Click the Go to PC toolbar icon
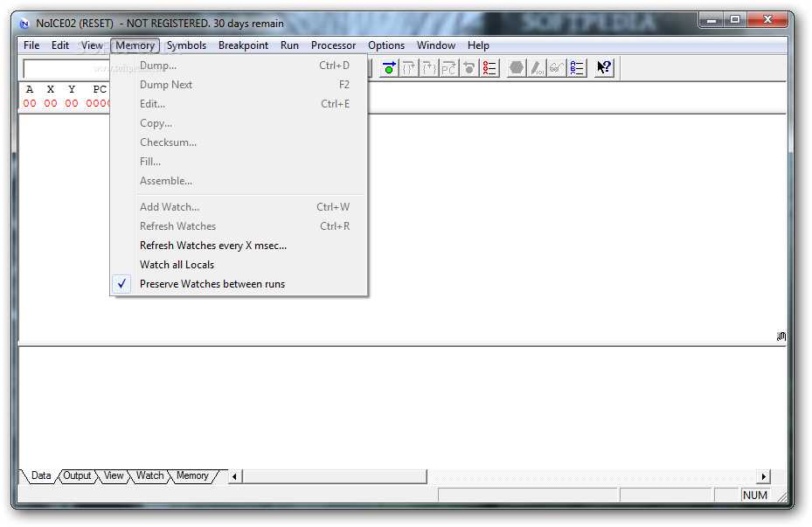The image size is (812, 527). click(448, 68)
